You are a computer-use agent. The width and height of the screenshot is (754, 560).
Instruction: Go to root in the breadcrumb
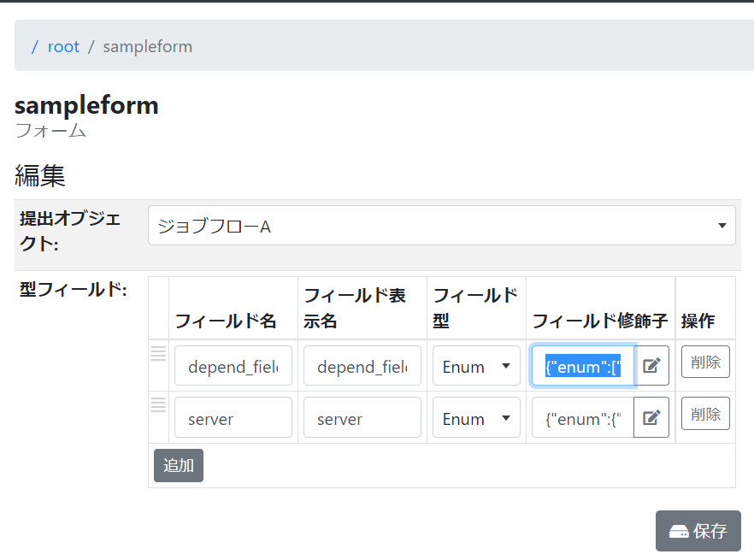[63, 46]
